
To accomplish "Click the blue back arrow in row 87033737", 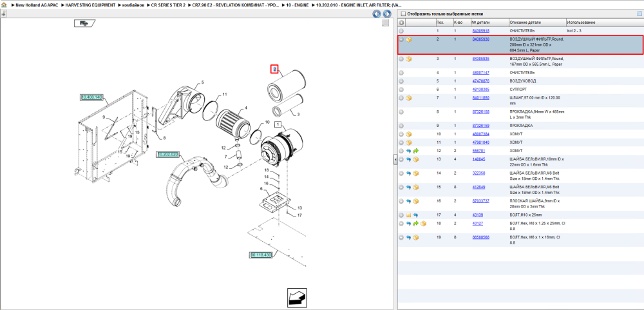I will 409,201.
